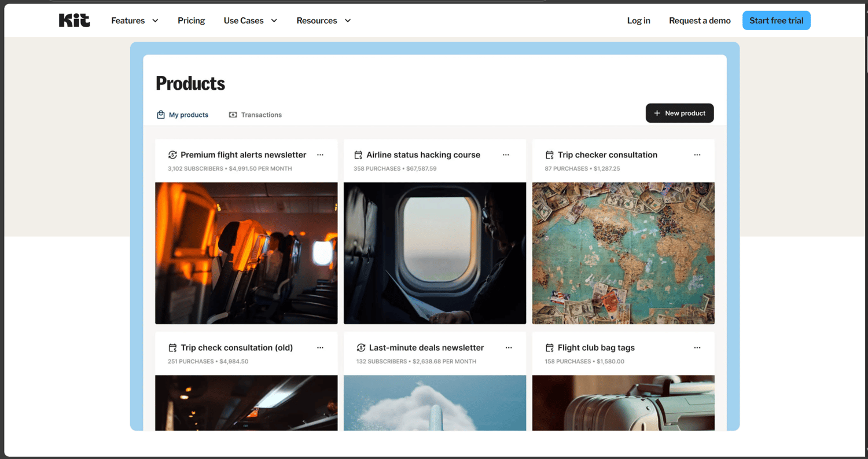
Task: Click the shopping bag icon beside My products
Action: 160,114
